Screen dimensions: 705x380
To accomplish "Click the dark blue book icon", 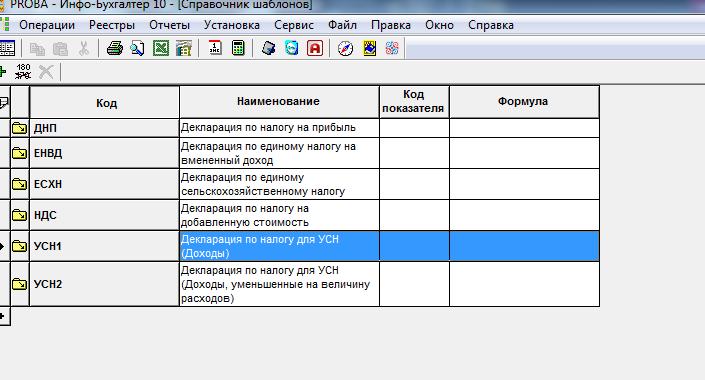I will click(x=268, y=48).
